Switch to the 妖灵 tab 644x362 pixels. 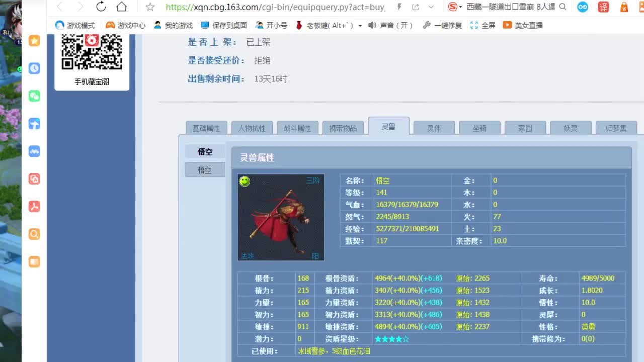[x=571, y=128]
